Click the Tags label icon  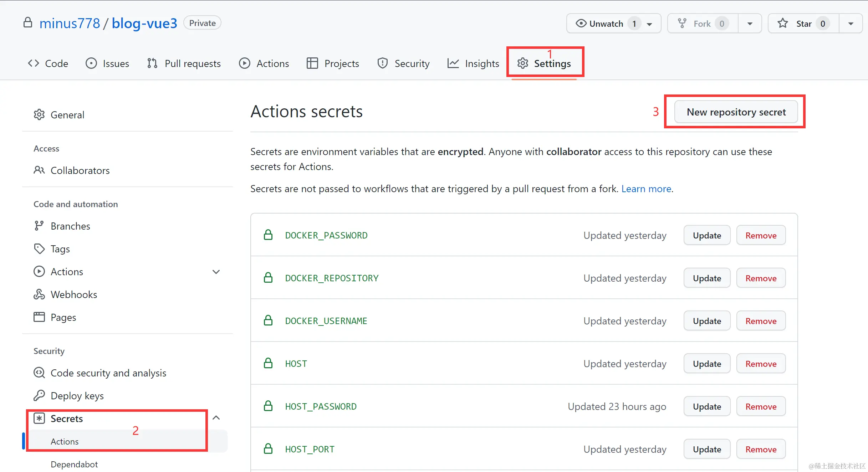(39, 249)
